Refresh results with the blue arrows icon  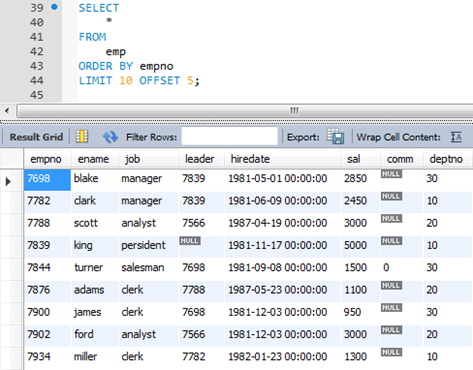click(x=110, y=137)
